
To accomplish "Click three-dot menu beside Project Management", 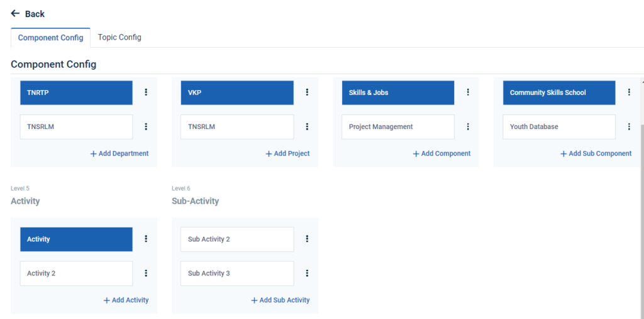I will [468, 126].
